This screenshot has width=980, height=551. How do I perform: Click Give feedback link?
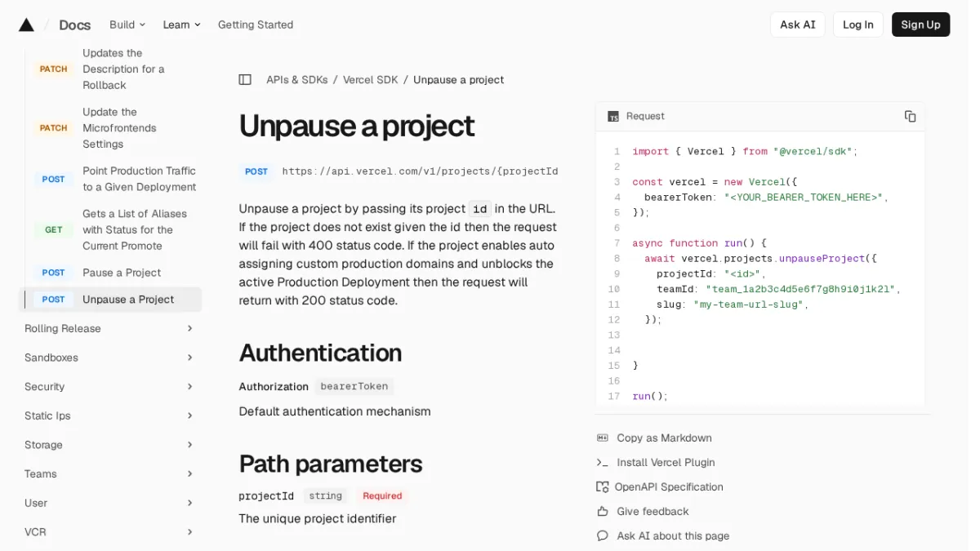653,511
